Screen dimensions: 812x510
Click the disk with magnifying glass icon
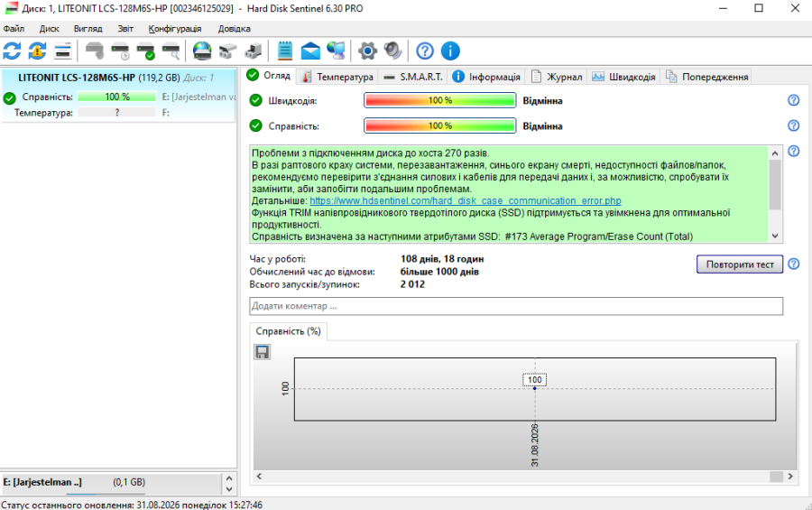point(171,51)
